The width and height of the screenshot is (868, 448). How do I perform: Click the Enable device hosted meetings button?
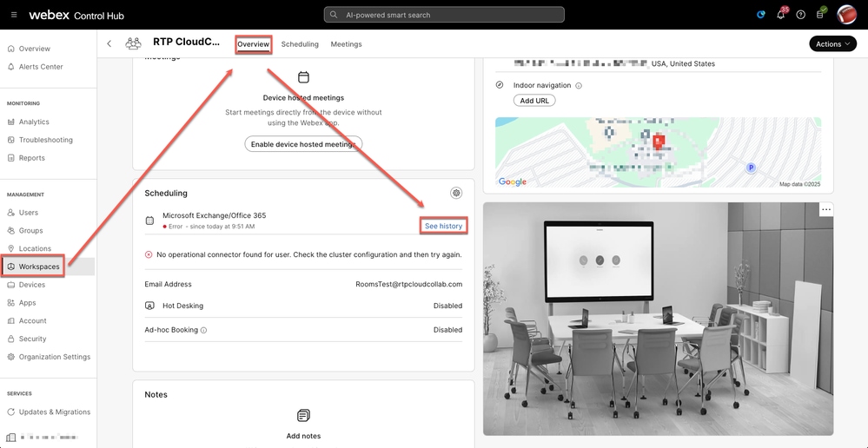pos(303,144)
